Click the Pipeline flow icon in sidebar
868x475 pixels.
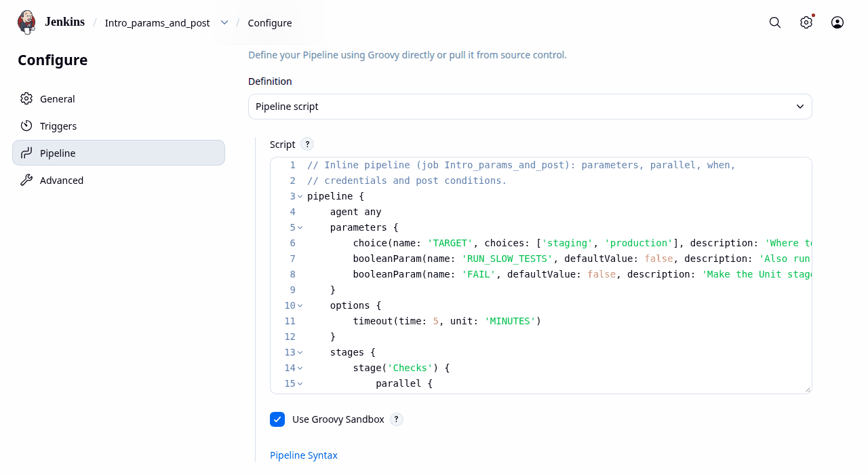pos(26,153)
